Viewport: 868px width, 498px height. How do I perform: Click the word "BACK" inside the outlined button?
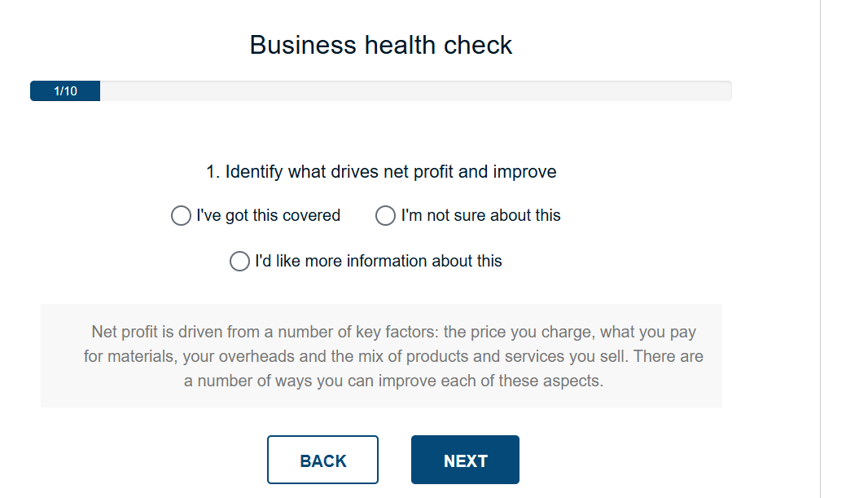tap(323, 461)
